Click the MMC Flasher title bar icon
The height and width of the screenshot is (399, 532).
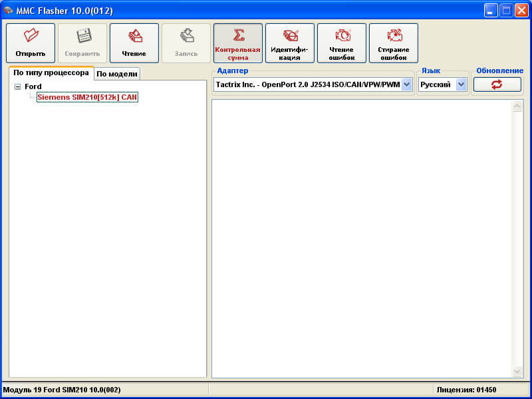[9, 11]
